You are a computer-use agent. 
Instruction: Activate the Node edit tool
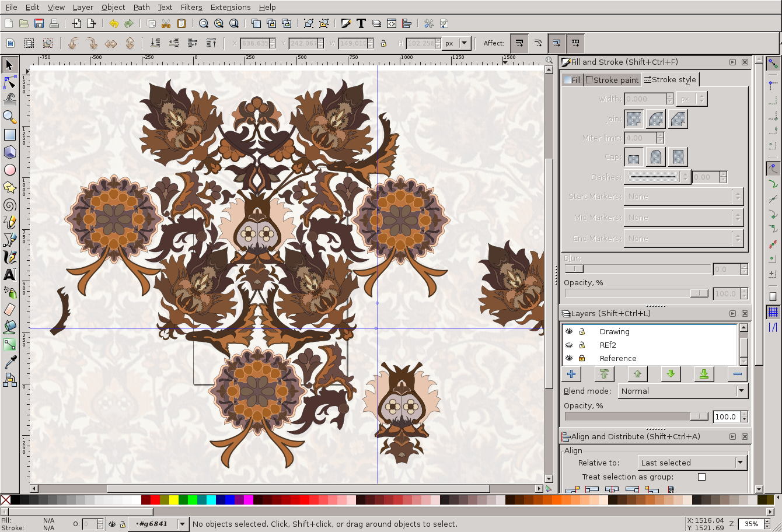pos(9,82)
